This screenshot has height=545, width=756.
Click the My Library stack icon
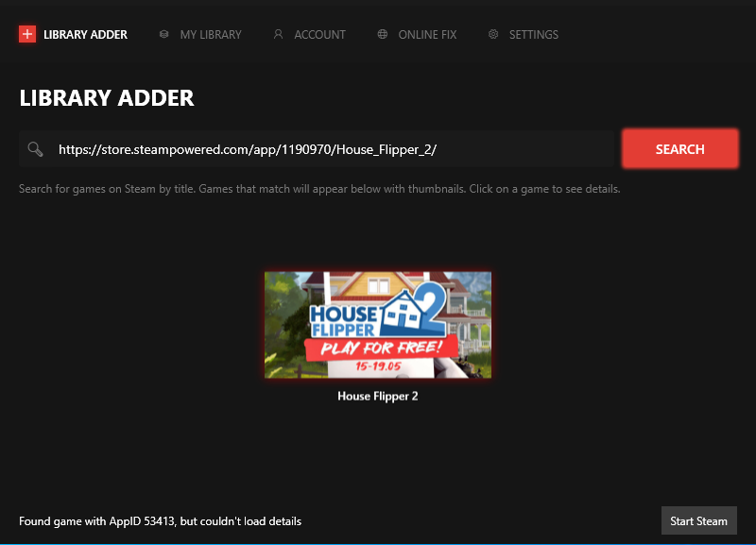[x=163, y=35]
